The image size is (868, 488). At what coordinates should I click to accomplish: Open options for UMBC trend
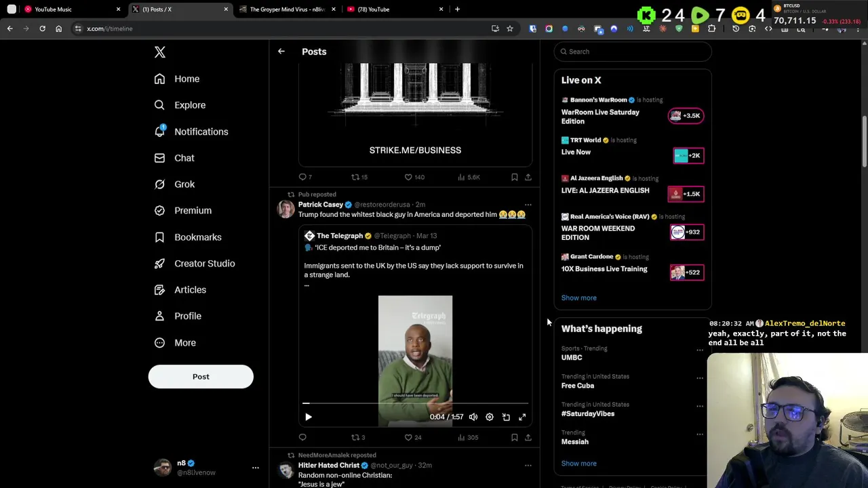(x=700, y=350)
